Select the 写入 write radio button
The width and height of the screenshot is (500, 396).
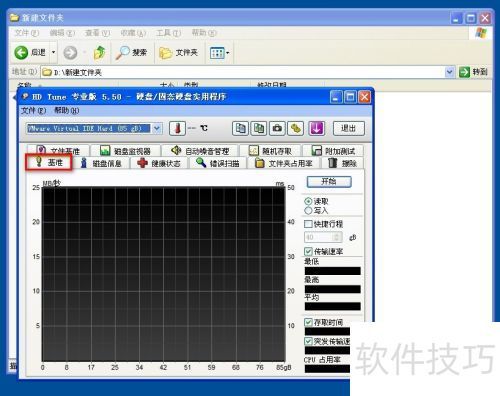308,210
